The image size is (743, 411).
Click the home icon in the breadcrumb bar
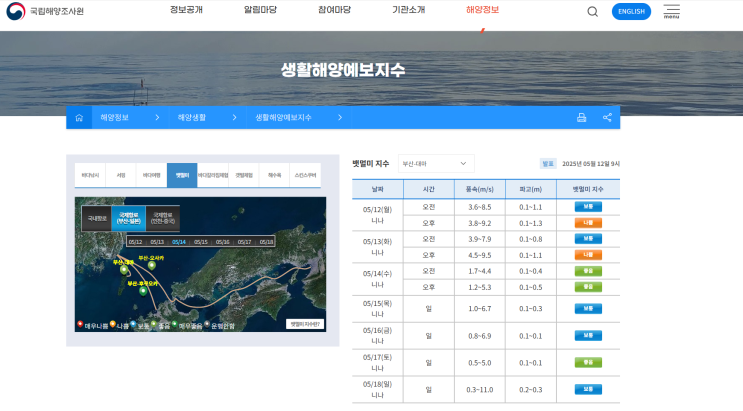(x=78, y=118)
